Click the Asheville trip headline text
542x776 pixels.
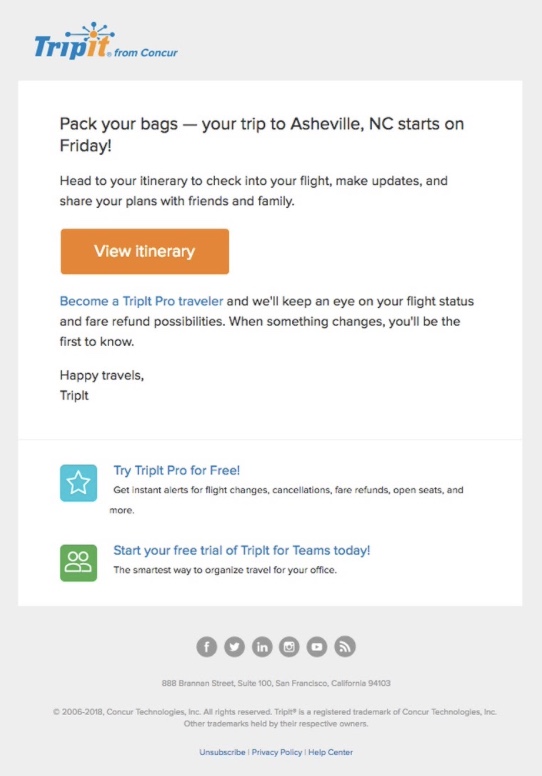[262, 134]
